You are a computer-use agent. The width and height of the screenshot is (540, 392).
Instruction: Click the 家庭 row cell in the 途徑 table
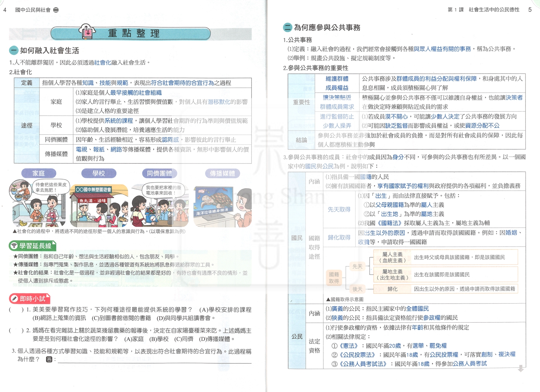(56, 102)
